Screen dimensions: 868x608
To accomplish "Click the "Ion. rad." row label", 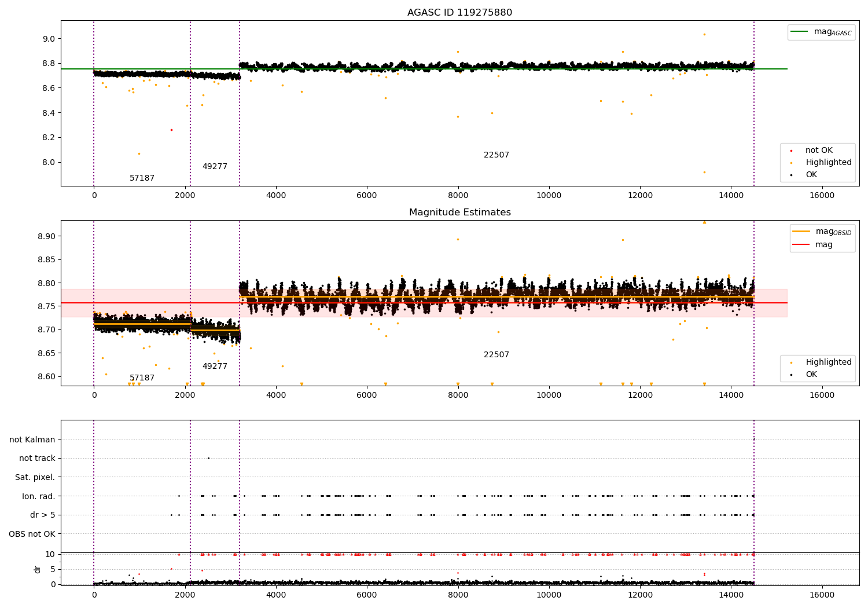I will click(39, 497).
